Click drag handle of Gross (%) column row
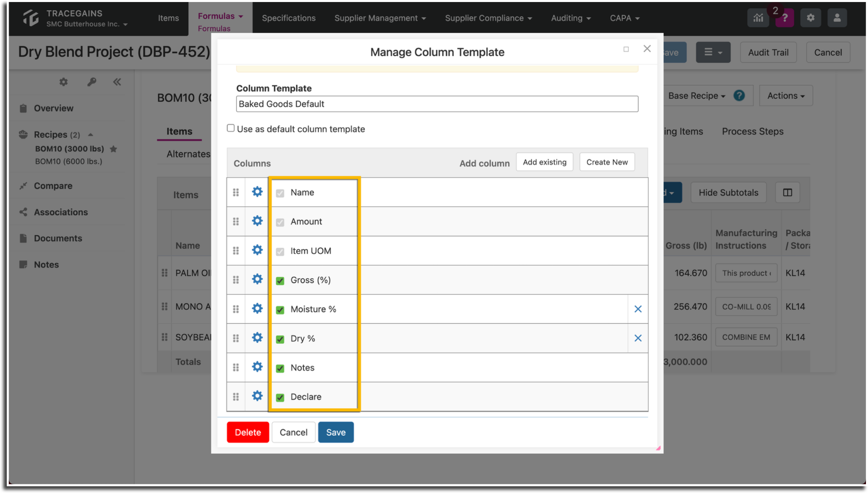The image size is (868, 493). click(x=236, y=280)
